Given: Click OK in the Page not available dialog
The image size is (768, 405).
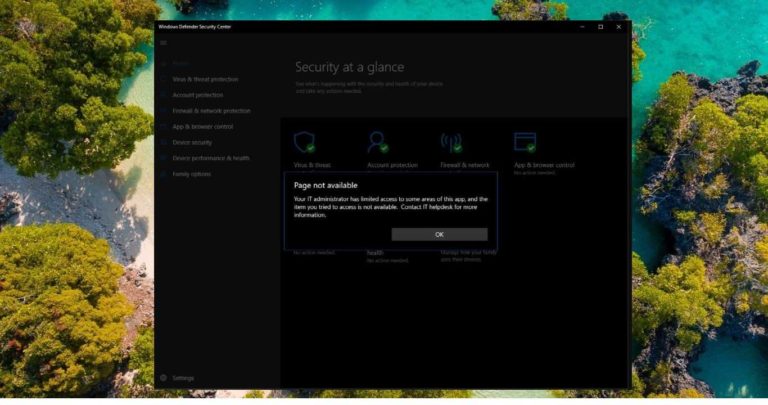Looking at the screenshot, I should point(439,235).
